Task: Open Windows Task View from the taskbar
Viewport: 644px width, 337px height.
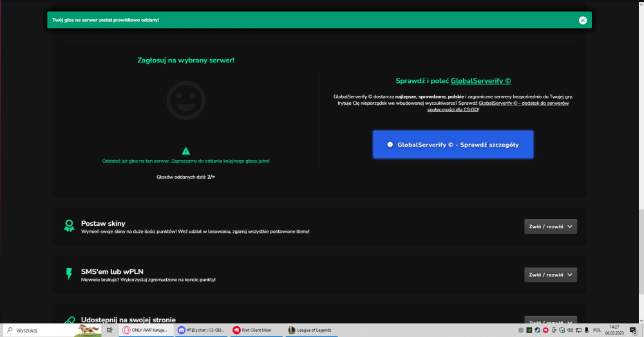Action: point(109,330)
